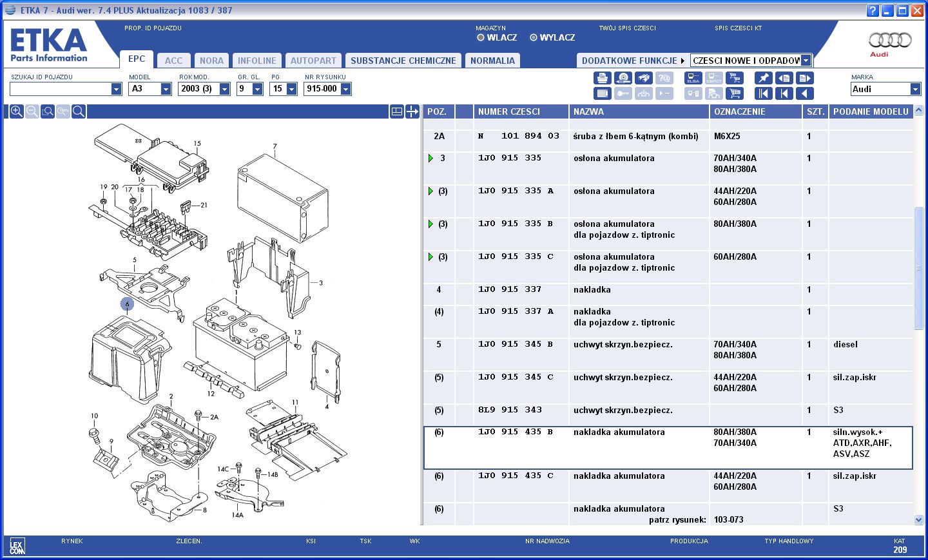This screenshot has height=560, width=928.
Task: Open the NR RYSUNKU dropdown 915-000
Action: (345, 89)
